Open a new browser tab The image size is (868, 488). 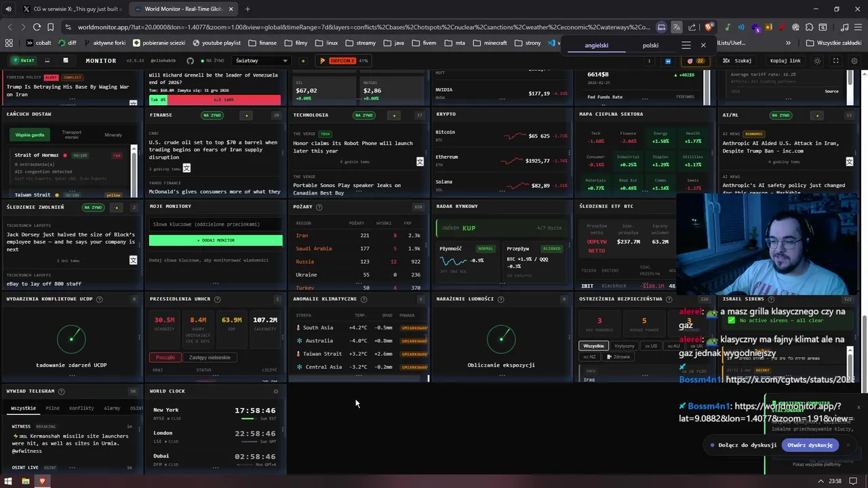pyautogui.click(x=247, y=9)
